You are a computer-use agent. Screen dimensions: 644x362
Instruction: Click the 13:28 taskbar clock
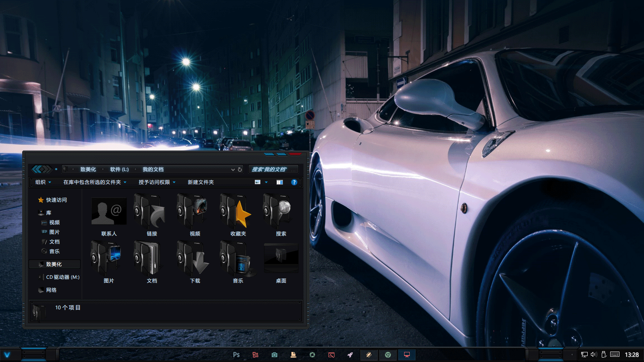pyautogui.click(x=632, y=355)
